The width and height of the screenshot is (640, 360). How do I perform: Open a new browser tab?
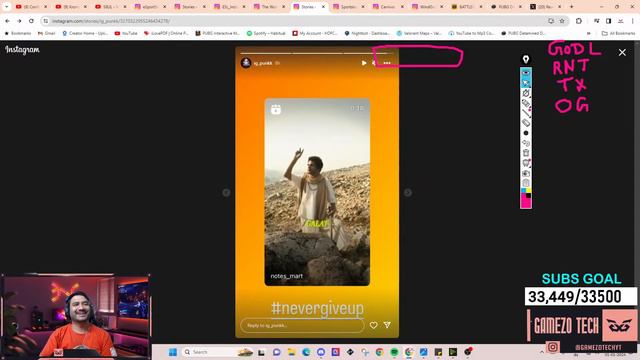point(571,7)
